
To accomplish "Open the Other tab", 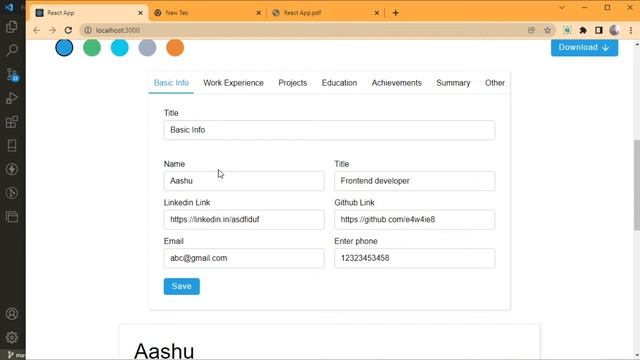I will pyautogui.click(x=495, y=83).
